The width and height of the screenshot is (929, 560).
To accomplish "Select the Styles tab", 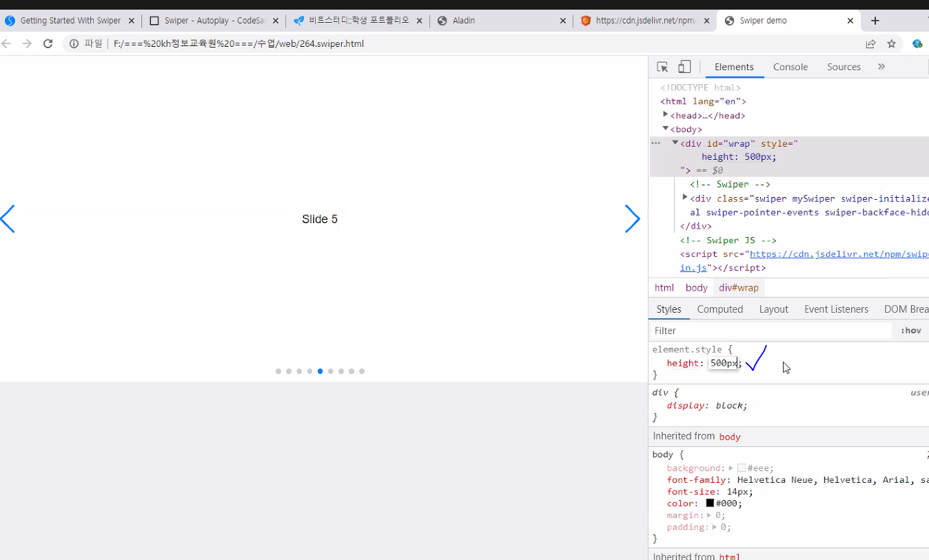I will tap(669, 309).
